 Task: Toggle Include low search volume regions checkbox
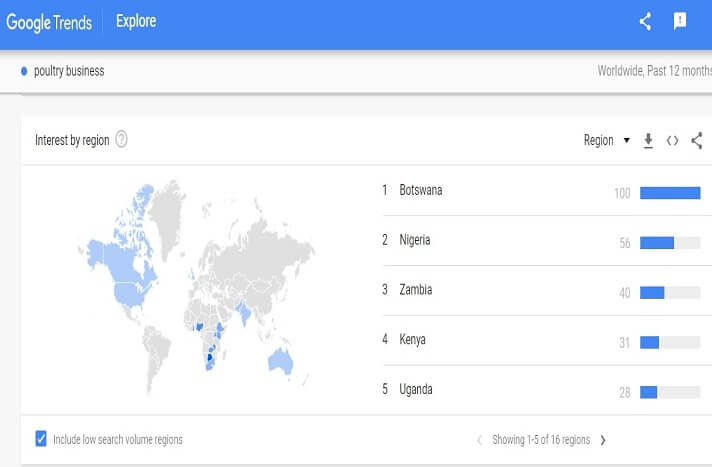coord(41,439)
